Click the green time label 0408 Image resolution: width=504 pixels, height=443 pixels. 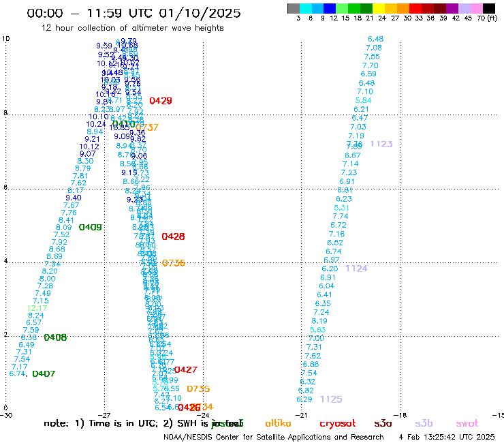55,337
